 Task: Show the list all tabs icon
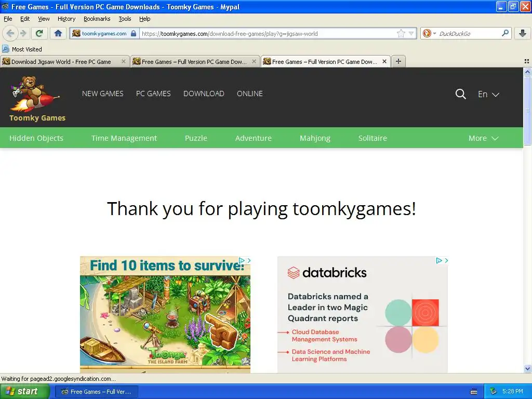(x=527, y=61)
